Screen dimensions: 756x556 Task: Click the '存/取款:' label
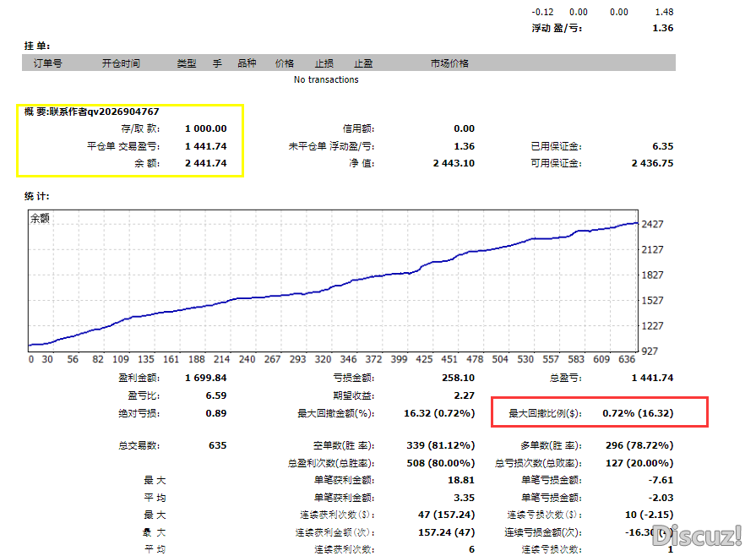point(140,128)
